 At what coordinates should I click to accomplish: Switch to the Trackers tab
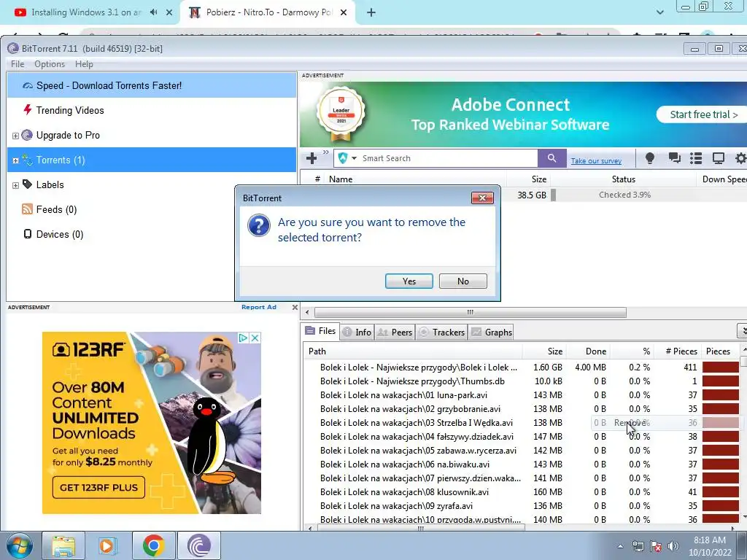pyautogui.click(x=441, y=332)
